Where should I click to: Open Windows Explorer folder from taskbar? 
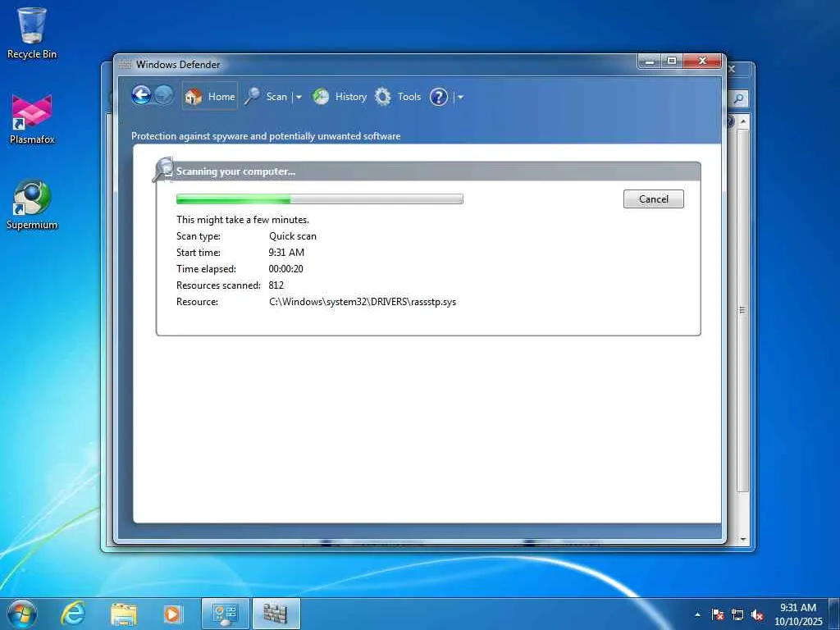(x=124, y=614)
